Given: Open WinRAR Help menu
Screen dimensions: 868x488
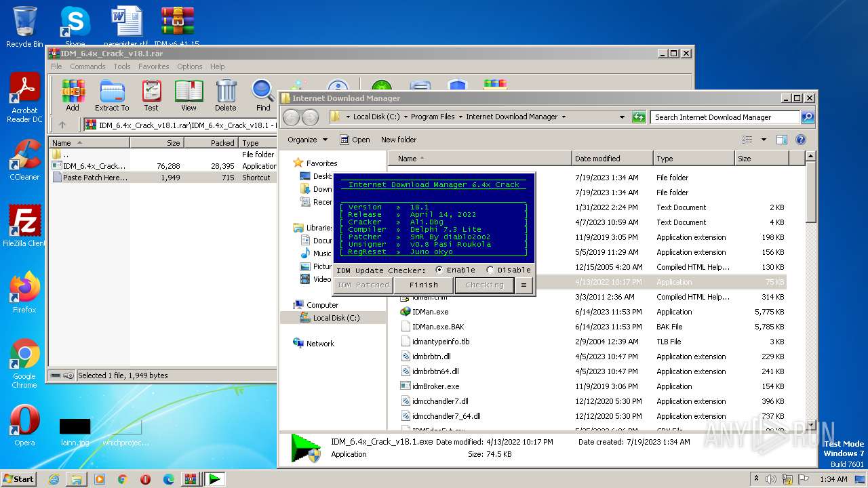Looking at the screenshot, I should [x=217, y=66].
